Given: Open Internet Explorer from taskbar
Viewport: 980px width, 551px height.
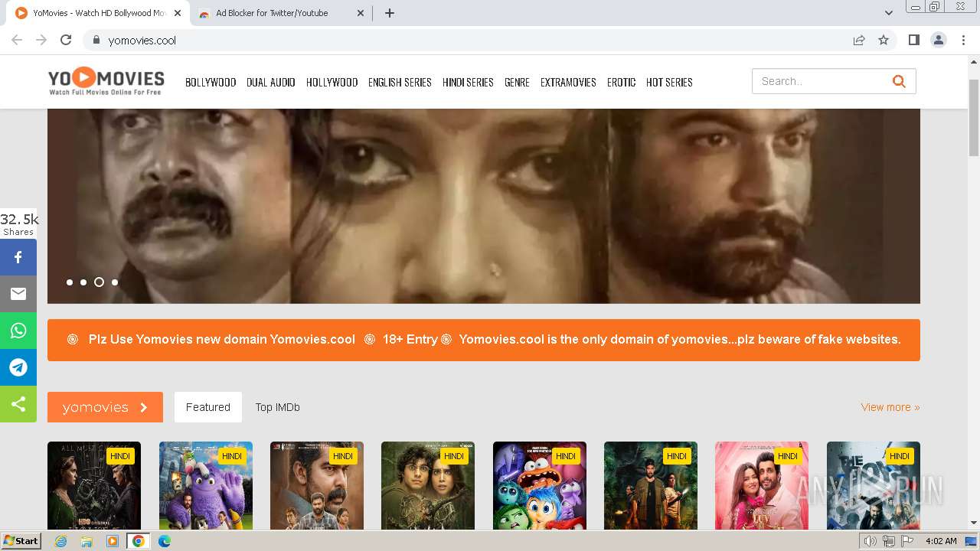Looking at the screenshot, I should (x=60, y=541).
